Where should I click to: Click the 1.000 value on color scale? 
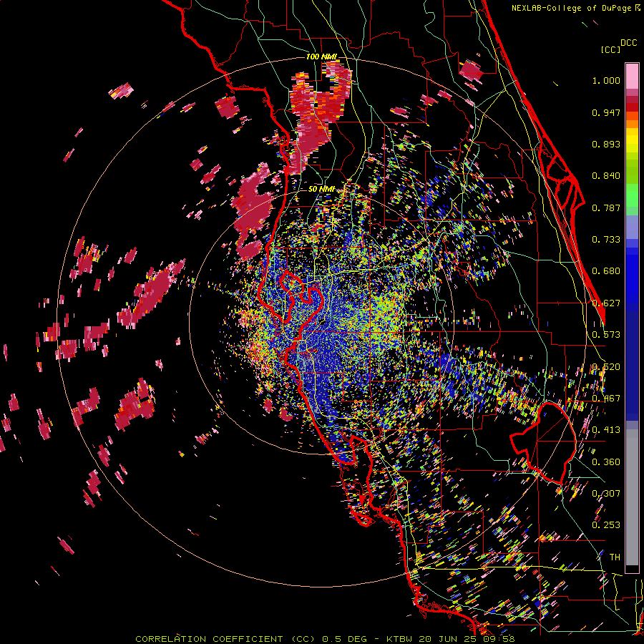click(x=606, y=80)
